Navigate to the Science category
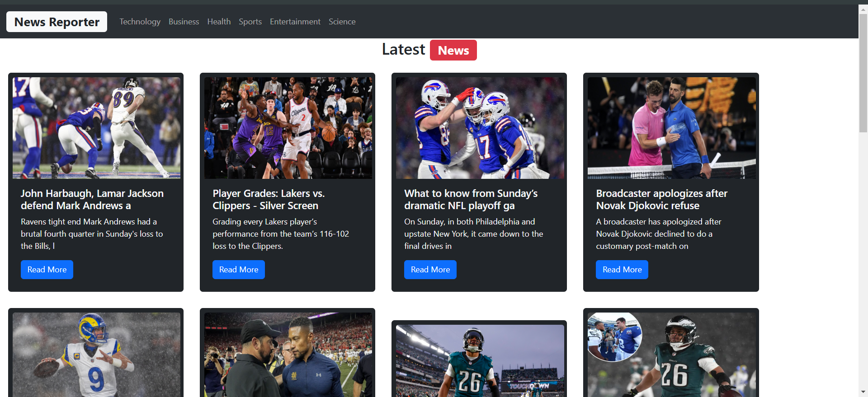The image size is (868, 397). pyautogui.click(x=342, y=22)
